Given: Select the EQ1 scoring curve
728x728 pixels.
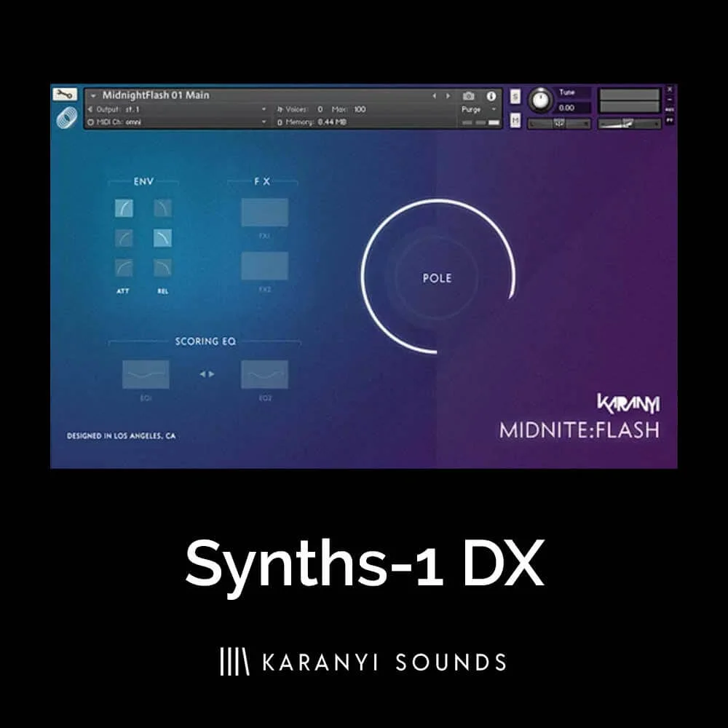Looking at the screenshot, I should (146, 374).
